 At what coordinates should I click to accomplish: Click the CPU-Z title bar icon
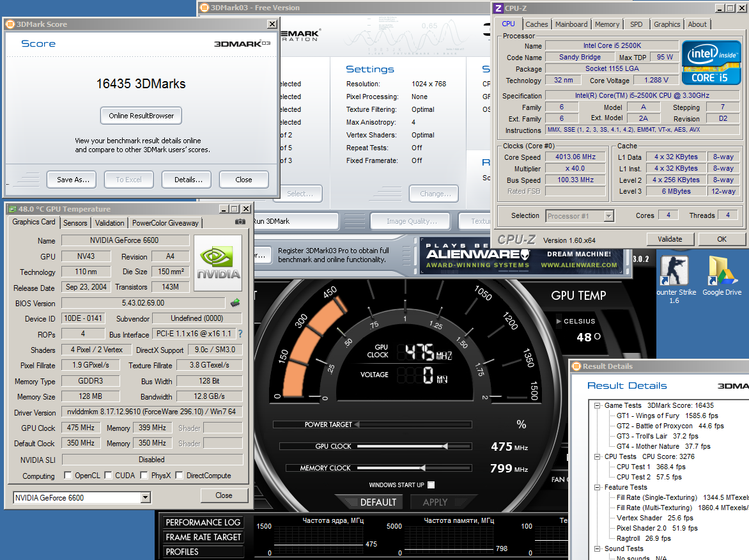click(498, 8)
